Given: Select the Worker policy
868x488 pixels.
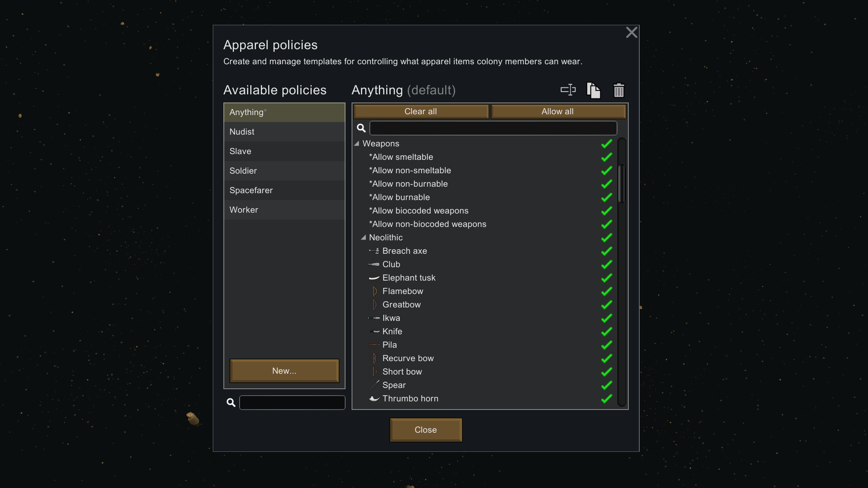Looking at the screenshot, I should [x=284, y=210].
